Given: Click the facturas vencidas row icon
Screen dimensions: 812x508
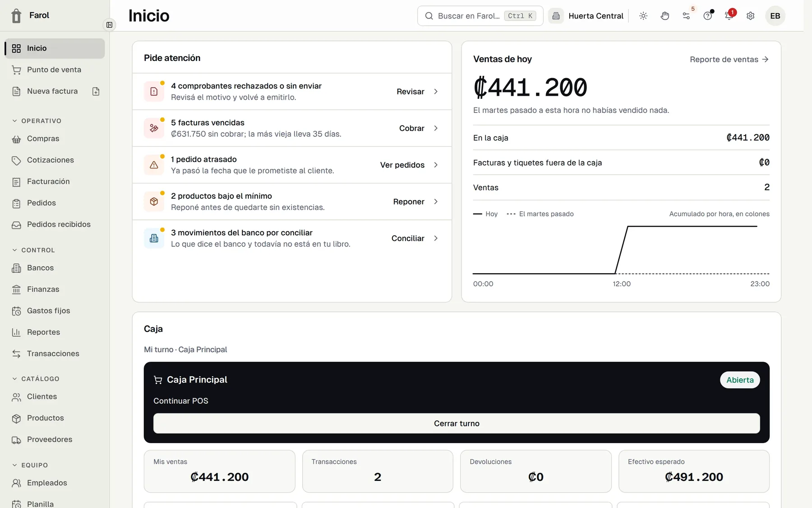Looking at the screenshot, I should pos(154,128).
